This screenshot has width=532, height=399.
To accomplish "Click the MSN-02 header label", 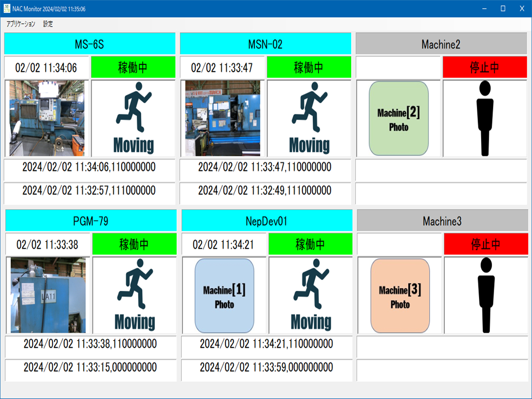I will coord(265,44).
